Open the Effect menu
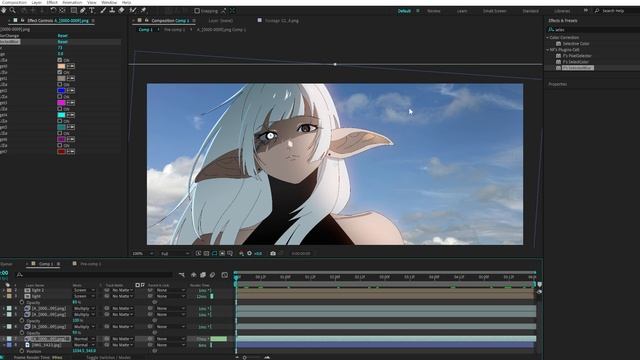Viewport: 640px width, 360px height. tap(52, 2)
